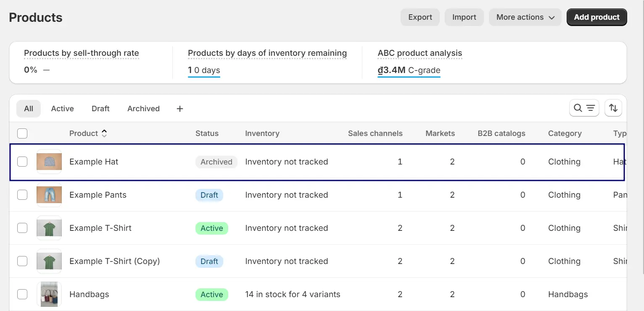
Task: Click the Draft badge on Example Pants row
Action: point(209,195)
